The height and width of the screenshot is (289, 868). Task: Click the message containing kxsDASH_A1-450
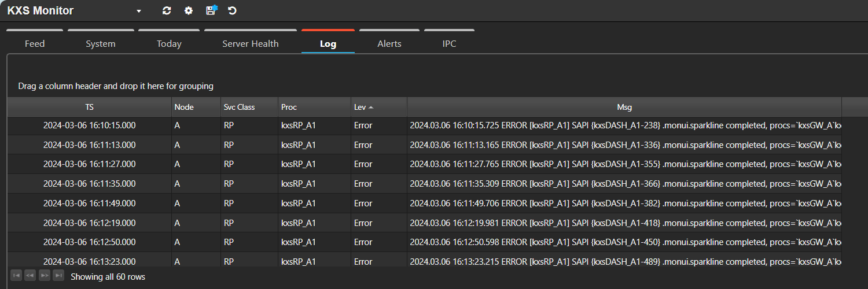pos(624,242)
